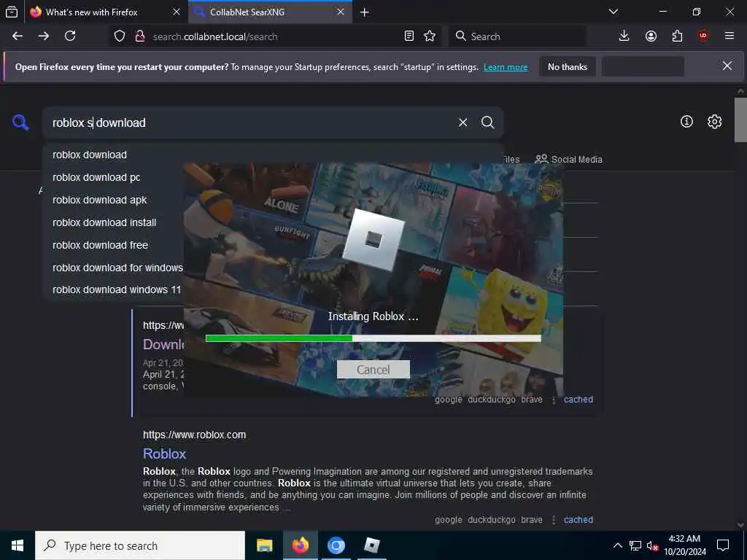Go forward using the browser forward arrow

[x=44, y=36]
